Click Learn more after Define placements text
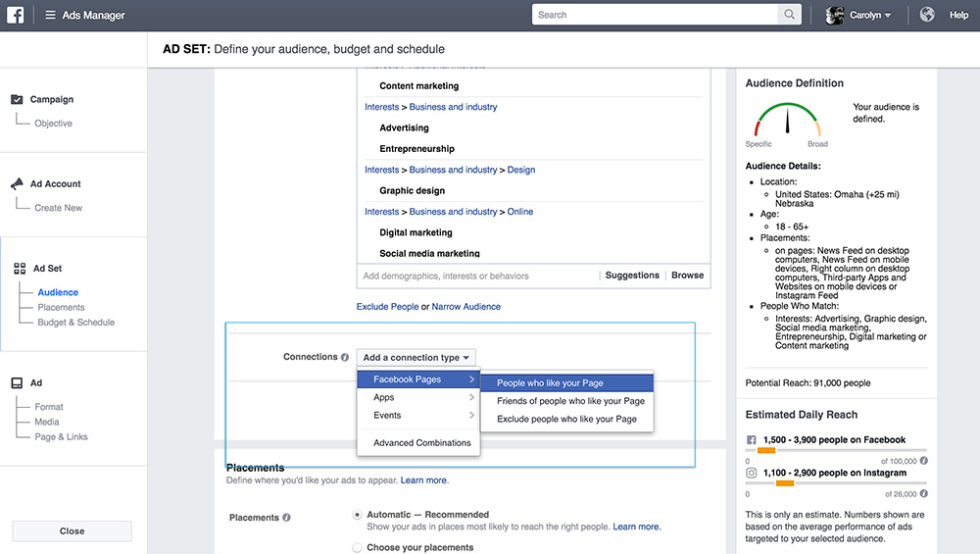Viewport: 980px width, 554px height. tap(423, 480)
